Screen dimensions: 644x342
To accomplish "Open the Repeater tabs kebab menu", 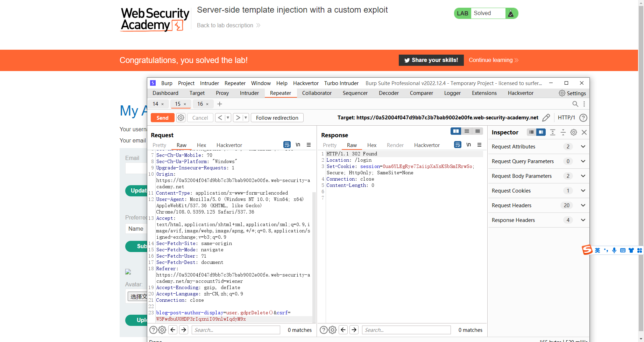I will point(584,104).
